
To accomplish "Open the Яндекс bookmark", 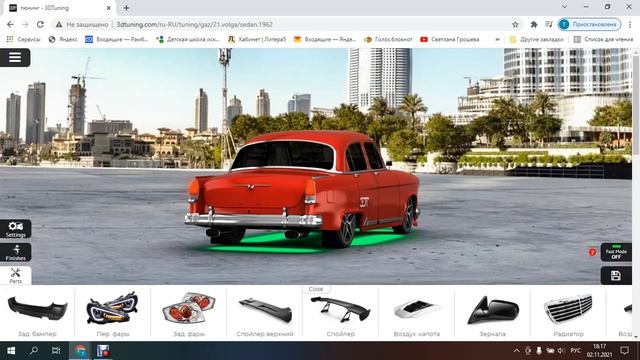I will (63, 40).
